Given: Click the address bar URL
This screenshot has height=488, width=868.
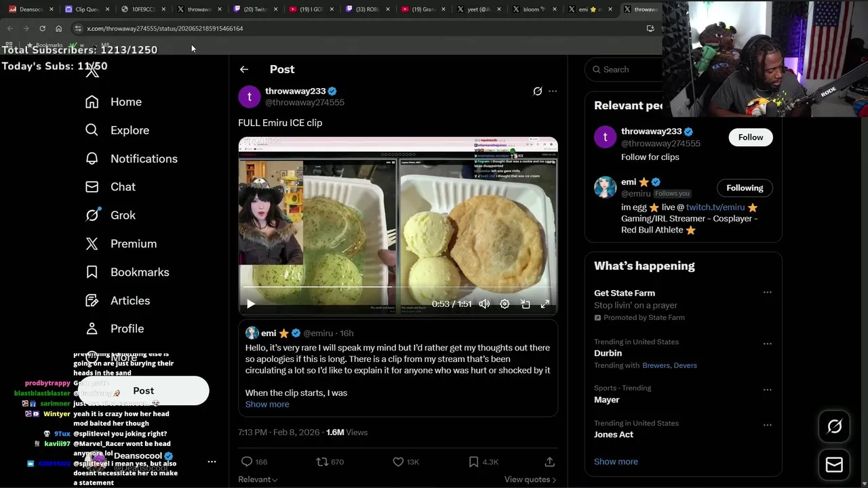Looking at the screenshot, I should tap(165, 28).
